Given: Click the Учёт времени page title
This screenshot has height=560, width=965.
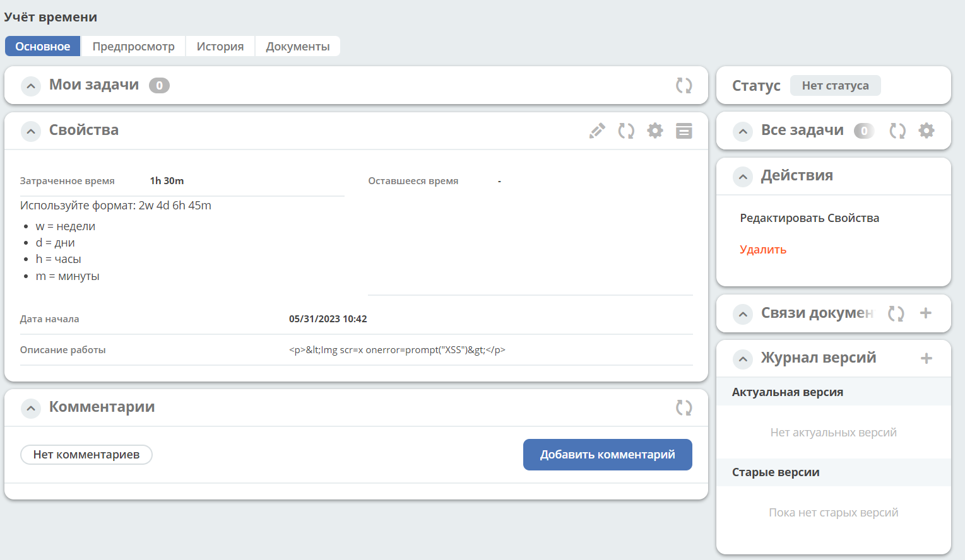Looking at the screenshot, I should tap(50, 17).
